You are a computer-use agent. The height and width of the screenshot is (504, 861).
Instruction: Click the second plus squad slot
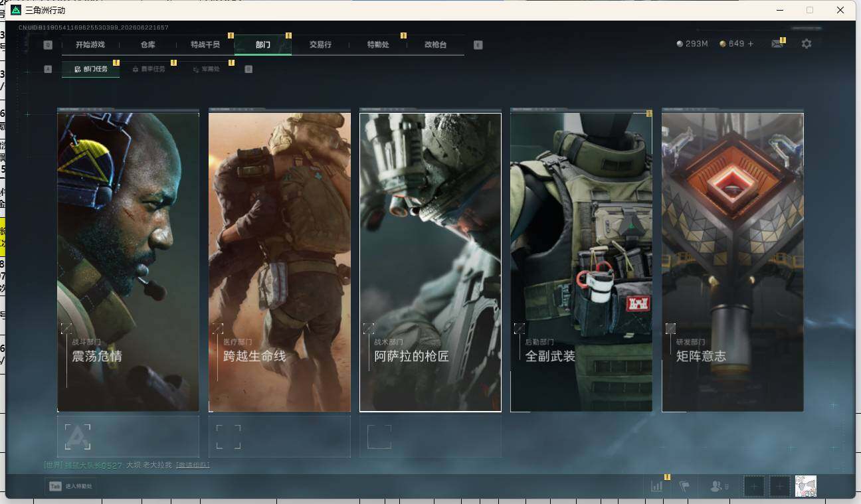(780, 487)
